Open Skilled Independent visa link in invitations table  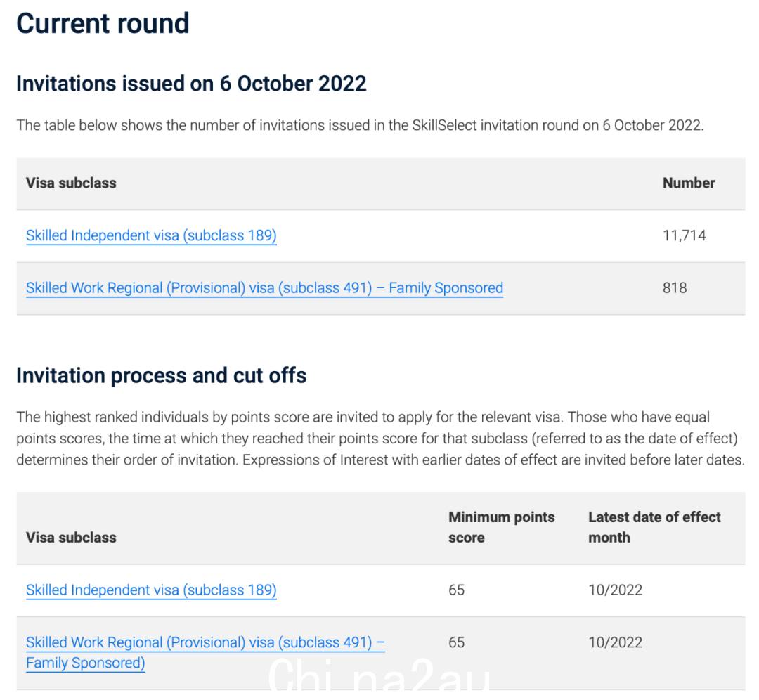click(151, 235)
